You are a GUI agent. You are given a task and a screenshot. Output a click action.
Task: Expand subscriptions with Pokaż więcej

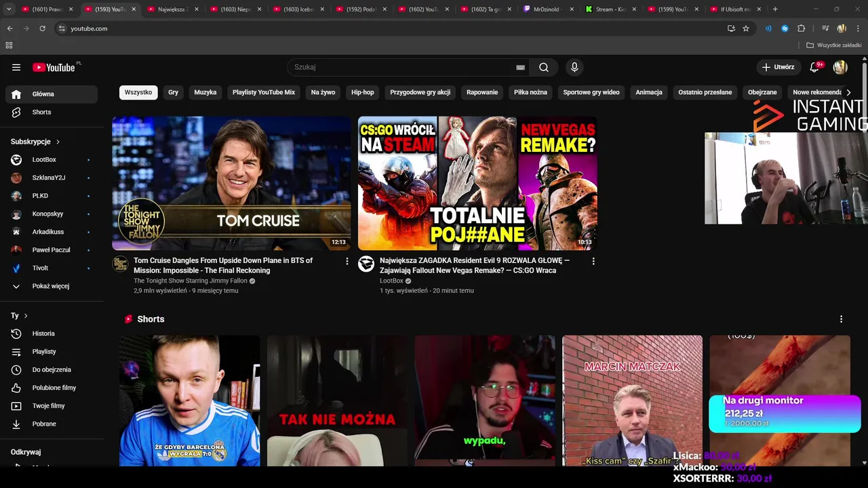52,286
